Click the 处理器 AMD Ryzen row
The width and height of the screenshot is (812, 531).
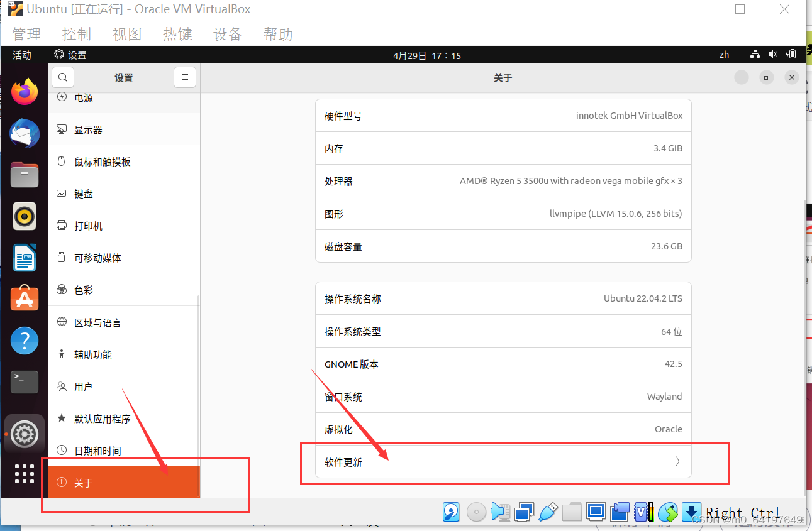pos(503,181)
